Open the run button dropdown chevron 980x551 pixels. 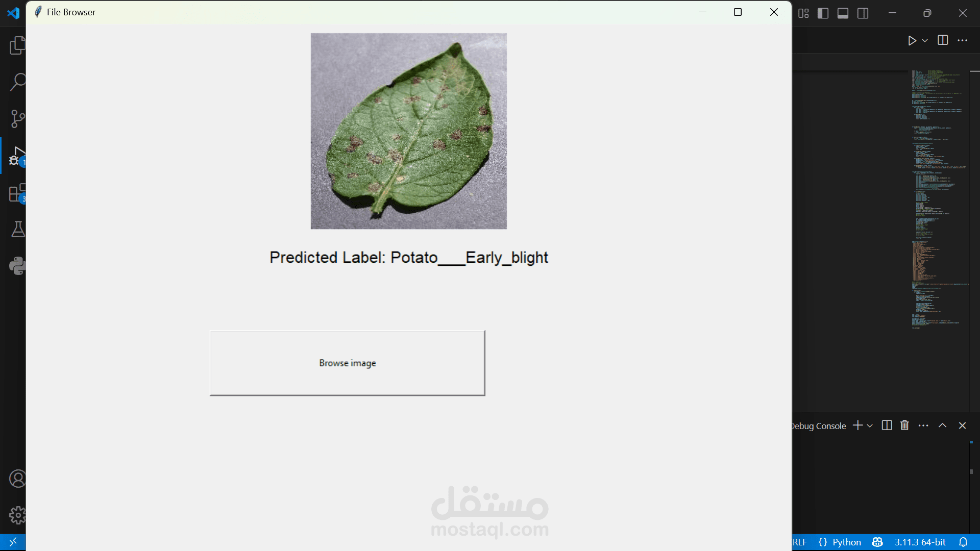tap(925, 40)
